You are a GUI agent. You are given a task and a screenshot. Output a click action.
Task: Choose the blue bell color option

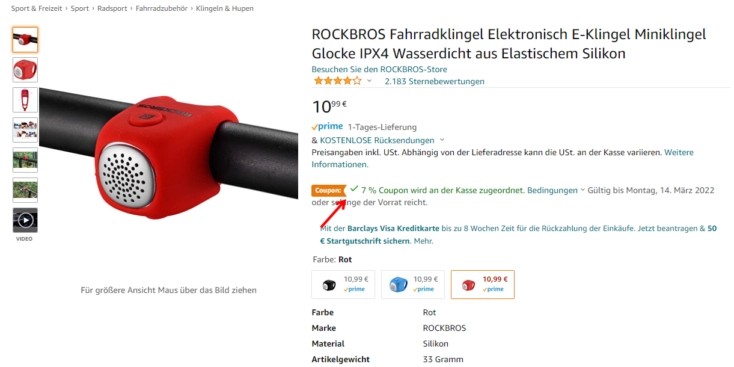click(412, 284)
